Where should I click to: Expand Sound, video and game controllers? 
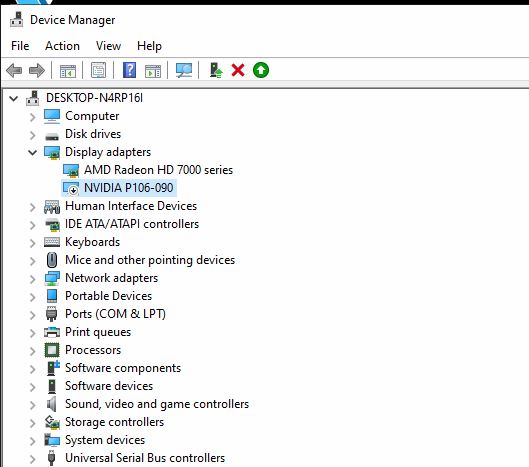32,405
